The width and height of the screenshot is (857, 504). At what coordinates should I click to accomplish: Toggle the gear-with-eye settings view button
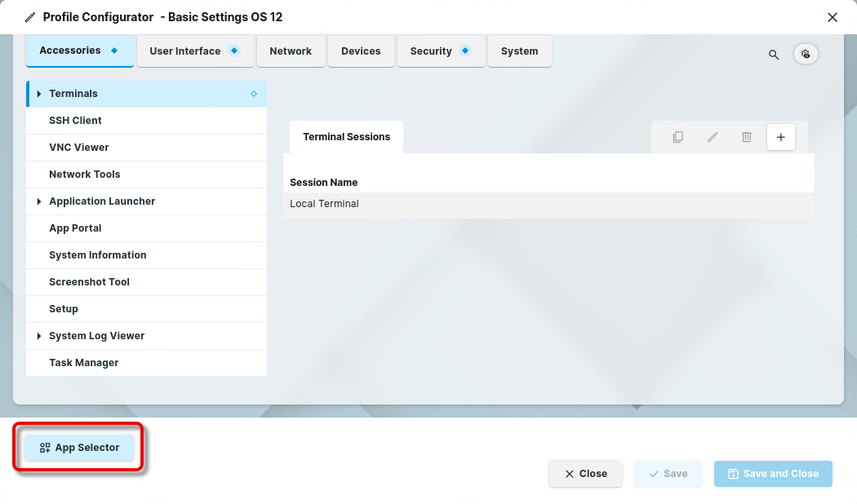(x=806, y=54)
